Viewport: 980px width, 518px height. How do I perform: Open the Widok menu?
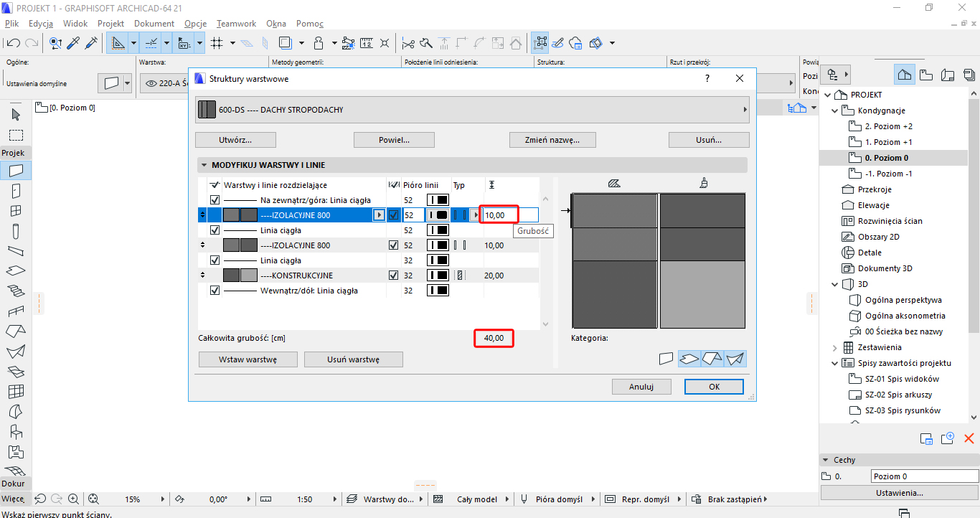click(75, 23)
